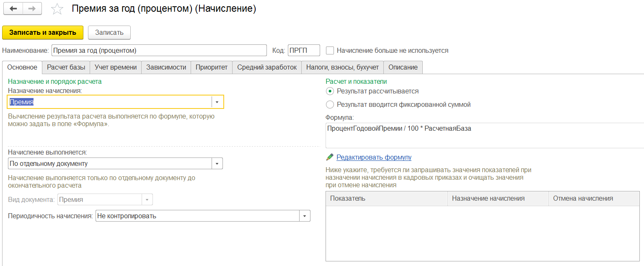Expand the 'Назначение начисления' dropdown arrow
The height and width of the screenshot is (266, 644).
click(x=217, y=102)
